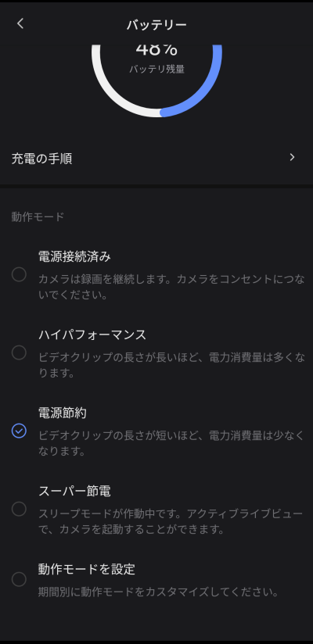Select the ハイパフォーマンス radio button
The height and width of the screenshot is (644, 313).
19,352
